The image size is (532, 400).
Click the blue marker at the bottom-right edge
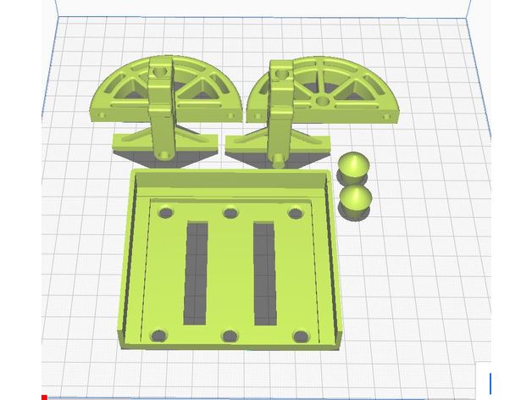point(490,383)
